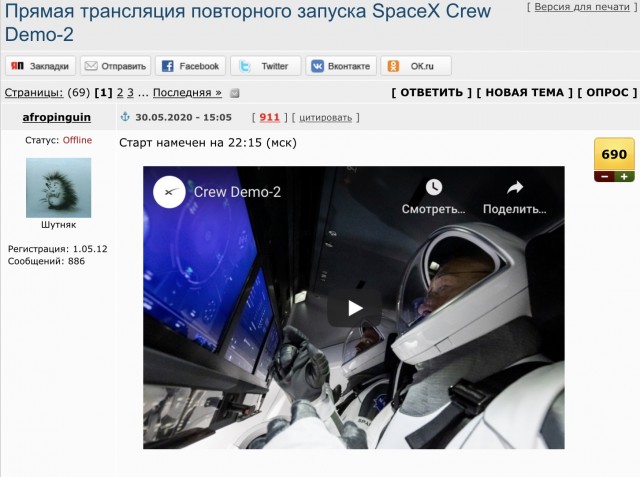The width and height of the screenshot is (640, 477).
Task: Click thread title Прямая трансляция повторного запуска
Action: point(248,22)
